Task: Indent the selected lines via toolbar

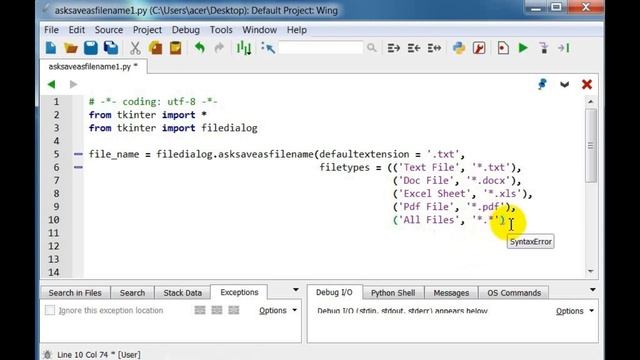Action: pos(393,48)
